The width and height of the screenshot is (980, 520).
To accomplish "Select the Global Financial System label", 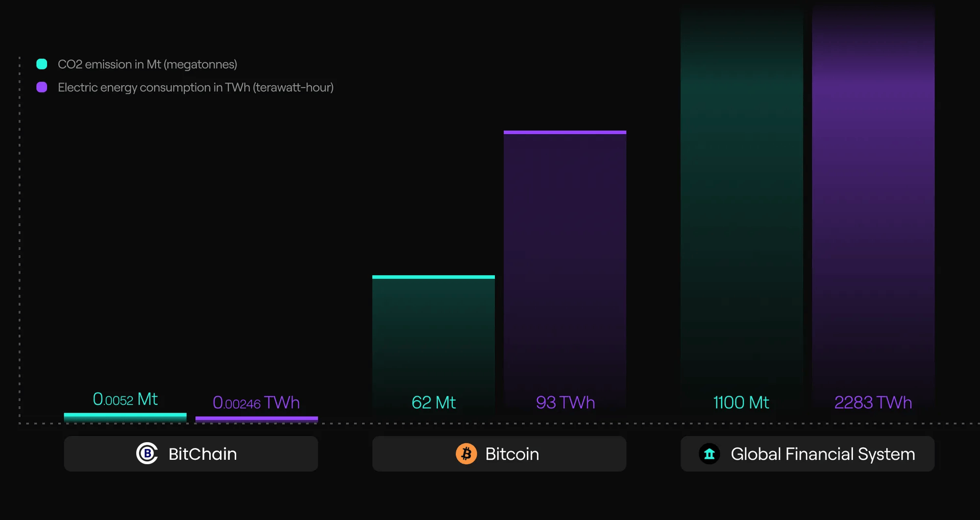I will pos(823,454).
